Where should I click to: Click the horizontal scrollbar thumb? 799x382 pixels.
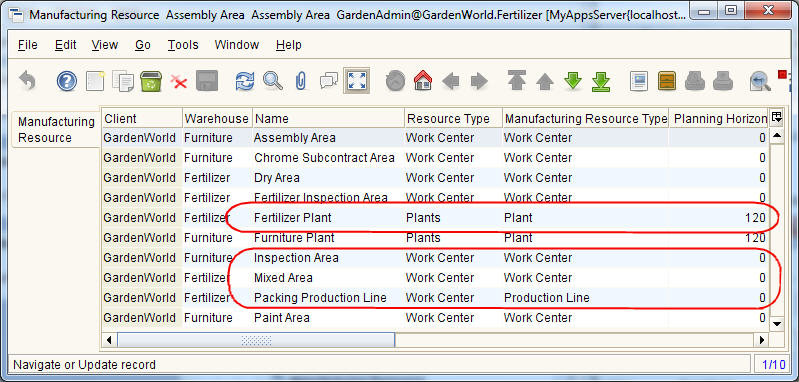[256, 340]
